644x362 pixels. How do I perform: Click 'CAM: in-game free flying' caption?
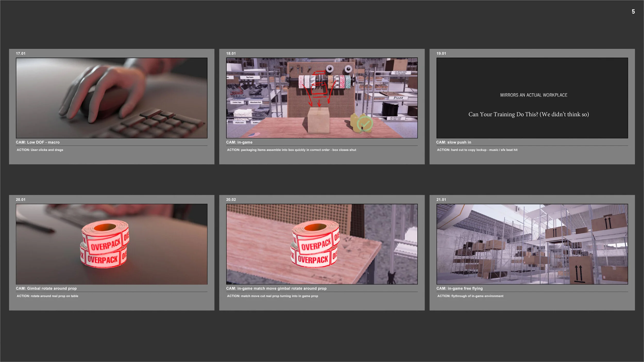(x=459, y=288)
